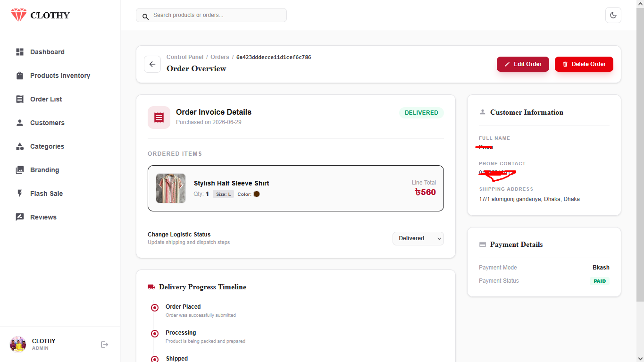Focus the Search products or orders field
The width and height of the screenshot is (644, 362).
211,15
